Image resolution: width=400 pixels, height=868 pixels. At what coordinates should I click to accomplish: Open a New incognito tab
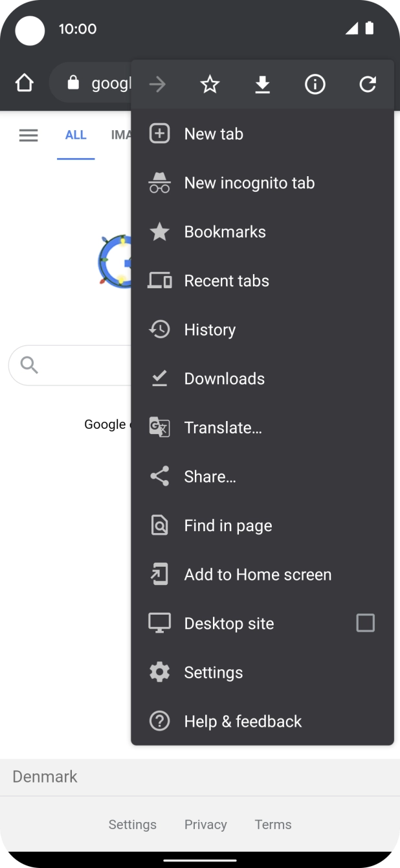click(x=249, y=183)
